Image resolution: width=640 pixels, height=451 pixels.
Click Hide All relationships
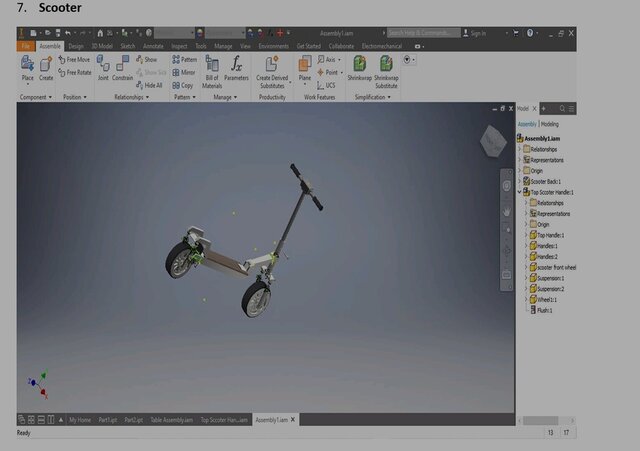coord(150,85)
